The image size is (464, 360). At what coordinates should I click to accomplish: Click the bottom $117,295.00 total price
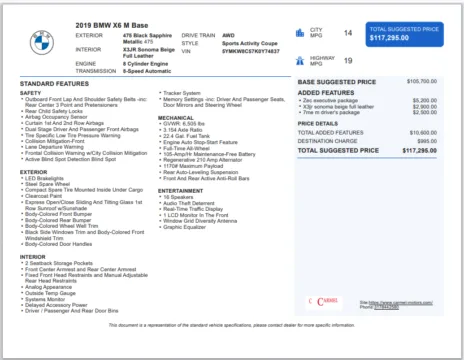(420, 151)
